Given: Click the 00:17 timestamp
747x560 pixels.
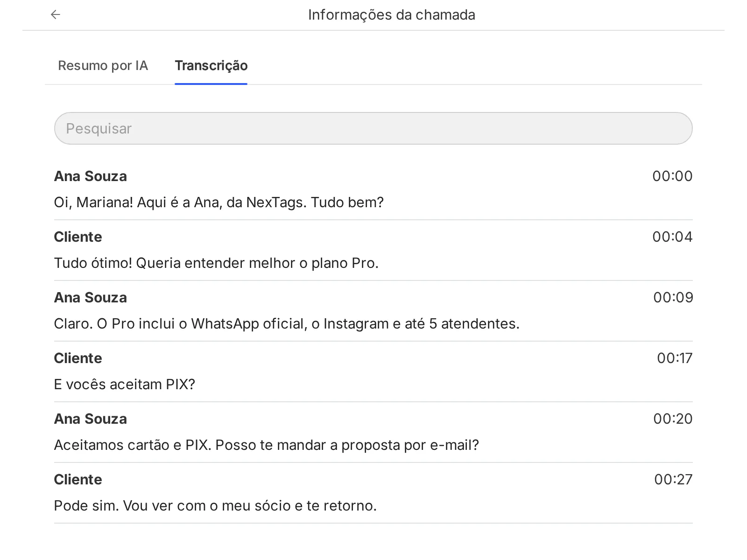Looking at the screenshot, I should pos(675,358).
